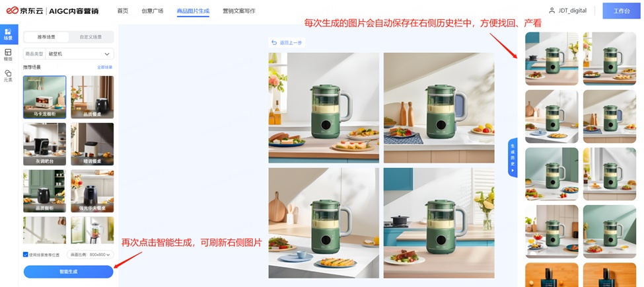Select the 马卡龙橱柜 scene thumbnail
The height and width of the screenshot is (287, 644).
[x=44, y=97]
